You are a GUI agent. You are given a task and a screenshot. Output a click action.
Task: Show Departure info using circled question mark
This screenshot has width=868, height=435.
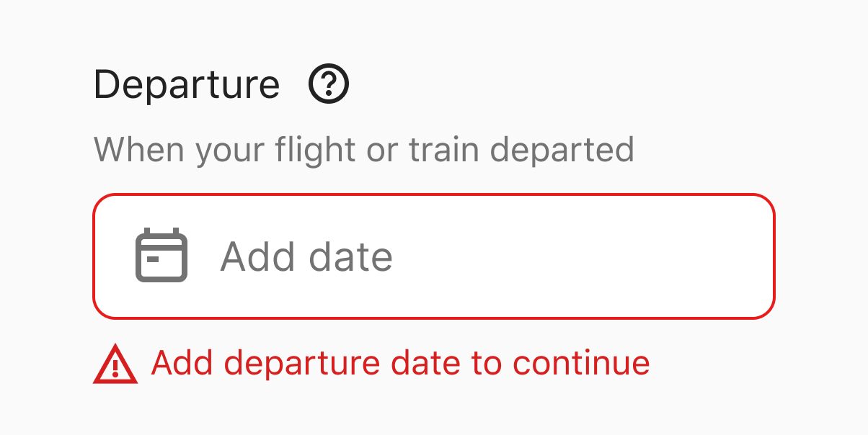tap(329, 85)
